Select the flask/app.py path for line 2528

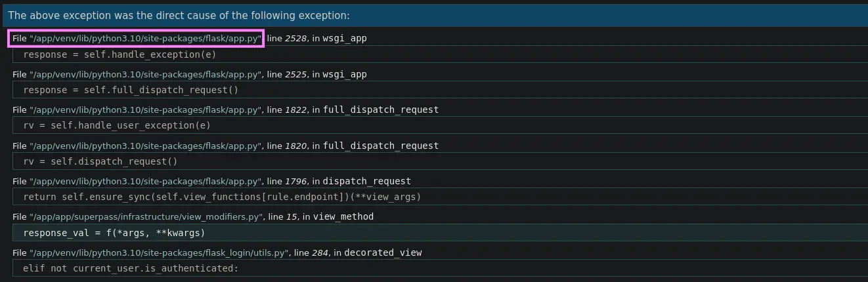pyautogui.click(x=146, y=39)
